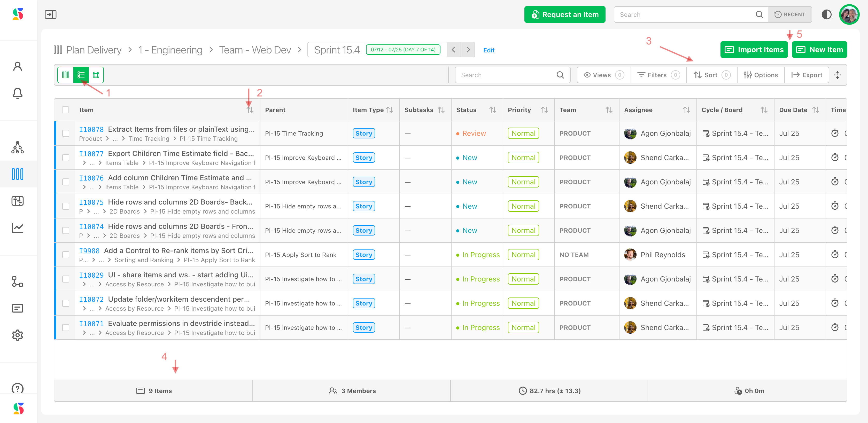Click the New Item button
The height and width of the screenshot is (423, 868).
coord(819,50)
